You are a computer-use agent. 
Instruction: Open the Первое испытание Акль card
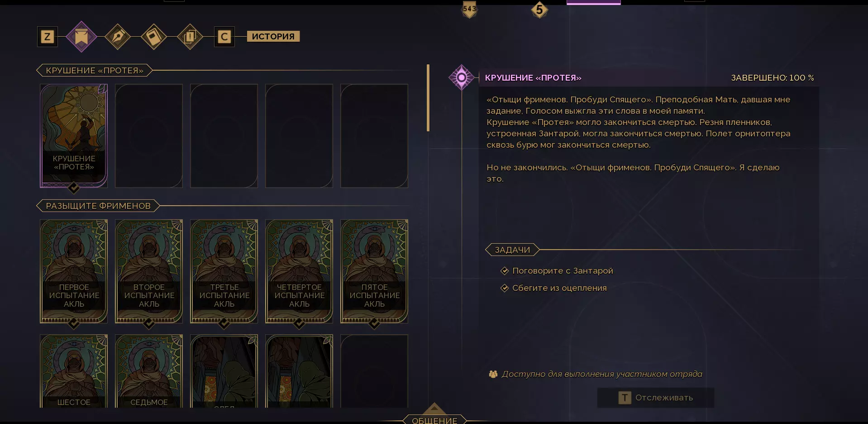[74, 271]
